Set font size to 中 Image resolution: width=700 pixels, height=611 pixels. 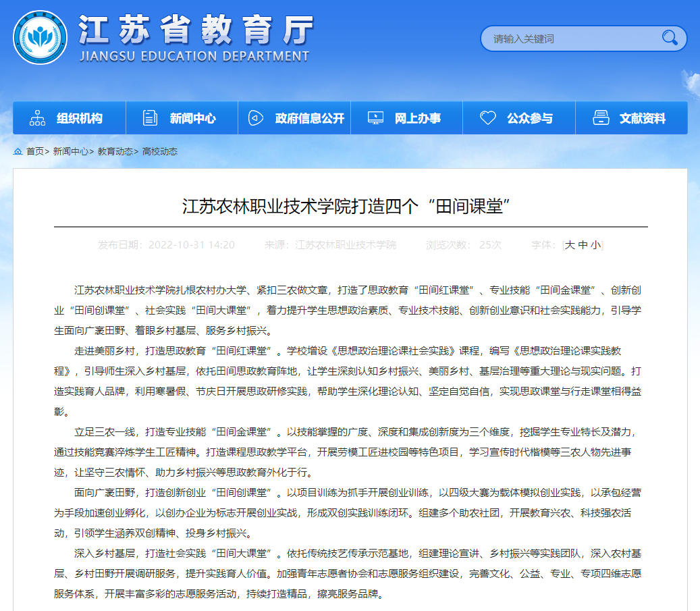pyautogui.click(x=583, y=245)
